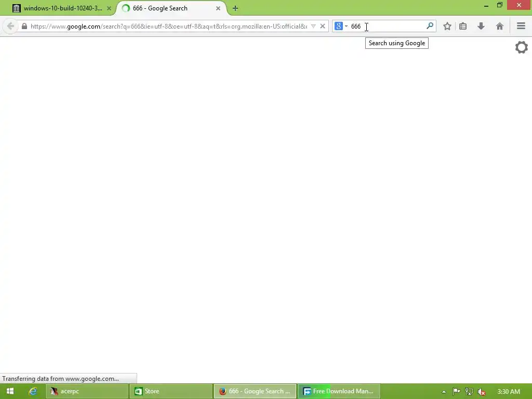The height and width of the screenshot is (399, 532).
Task: Open Google settings gear on page
Action: pos(522,47)
